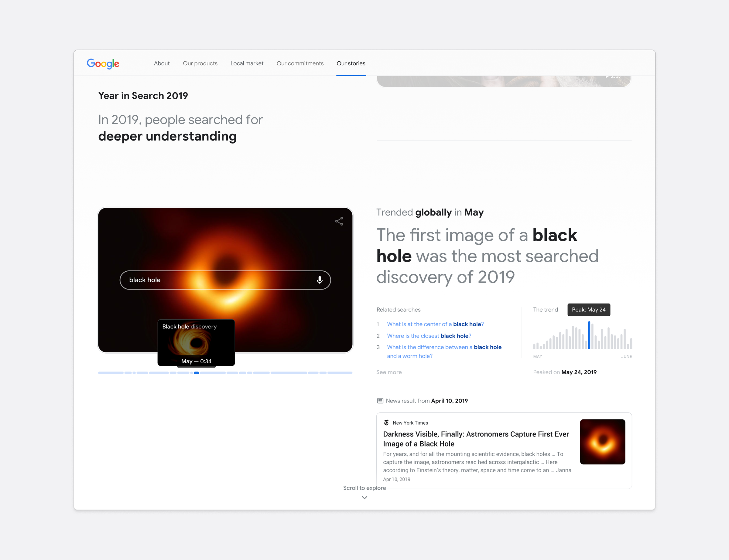This screenshot has height=560, width=729.
Task: Click the news result newspaper icon
Action: [x=380, y=401]
